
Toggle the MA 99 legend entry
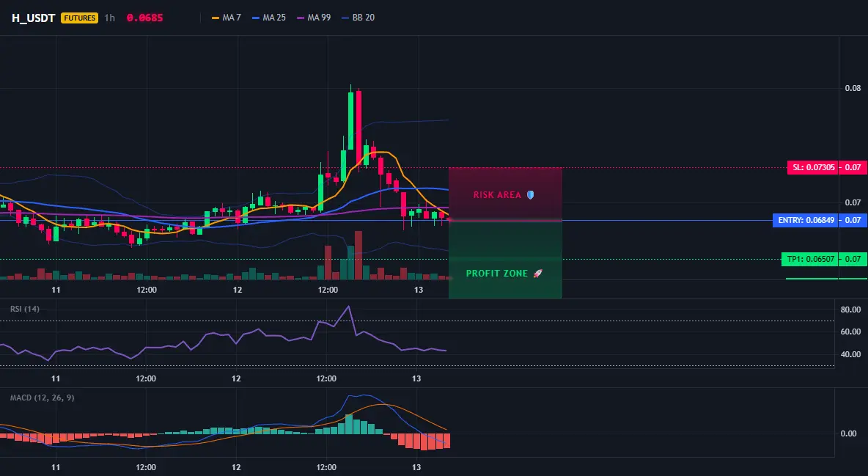click(x=314, y=18)
